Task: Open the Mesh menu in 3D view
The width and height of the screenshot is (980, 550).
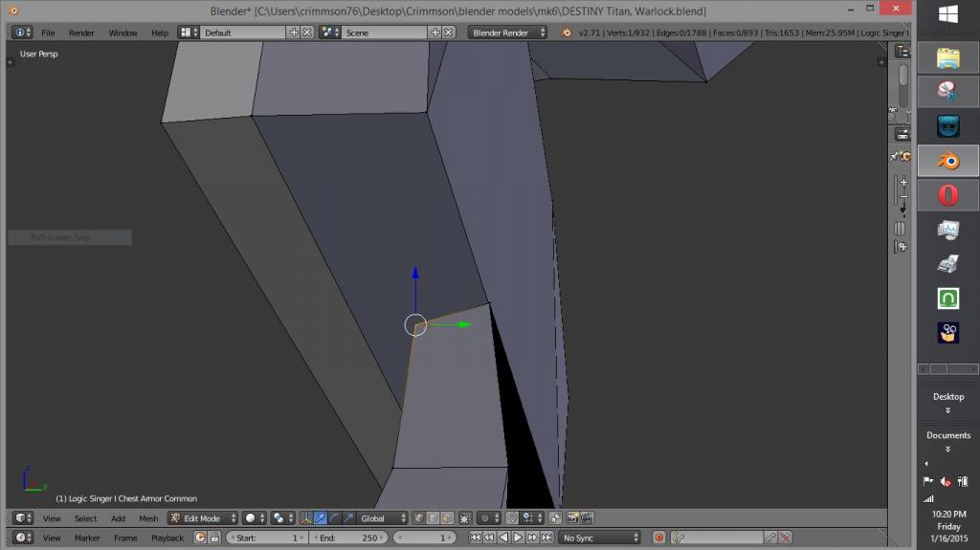Action: [x=148, y=518]
